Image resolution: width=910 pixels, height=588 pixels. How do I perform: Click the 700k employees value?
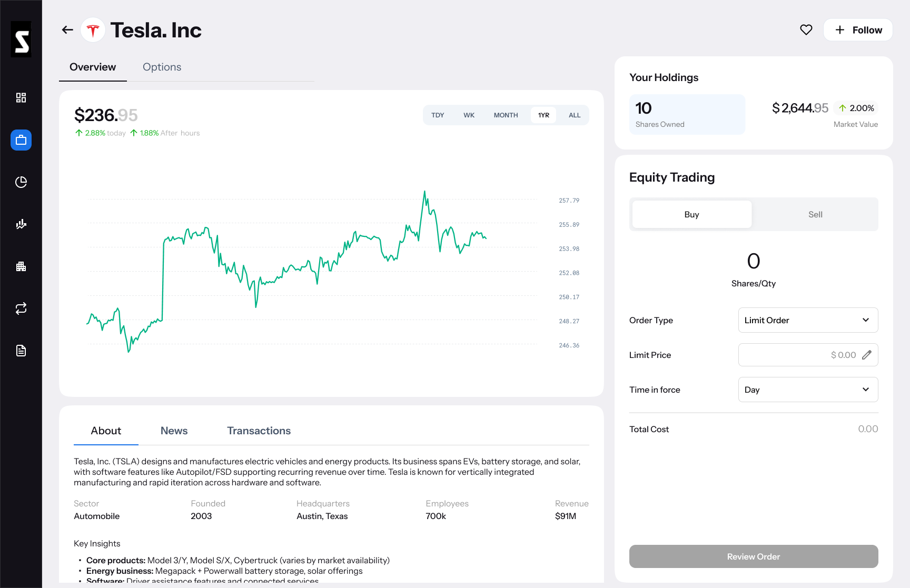click(x=436, y=516)
